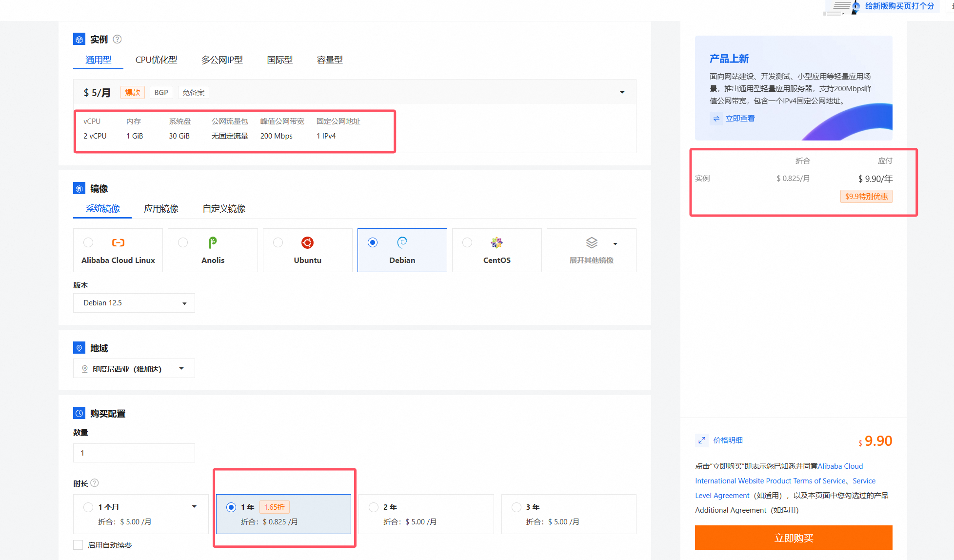Click the Debian swirl logo icon
Screen dimensions: 954x560
(402, 242)
